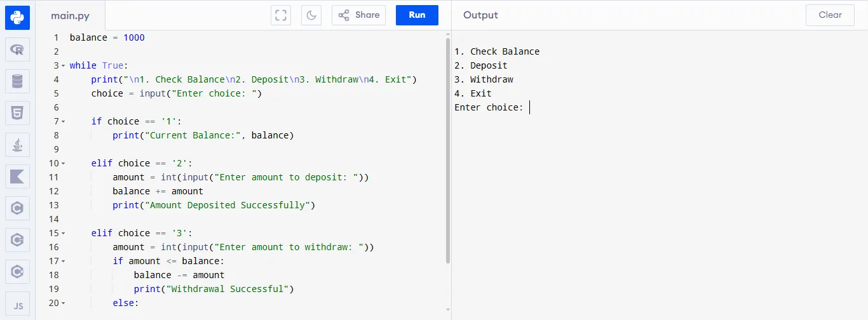Screen dimensions: 868x320
Task: Click '4. Exit' in the output
Action: pos(473,93)
